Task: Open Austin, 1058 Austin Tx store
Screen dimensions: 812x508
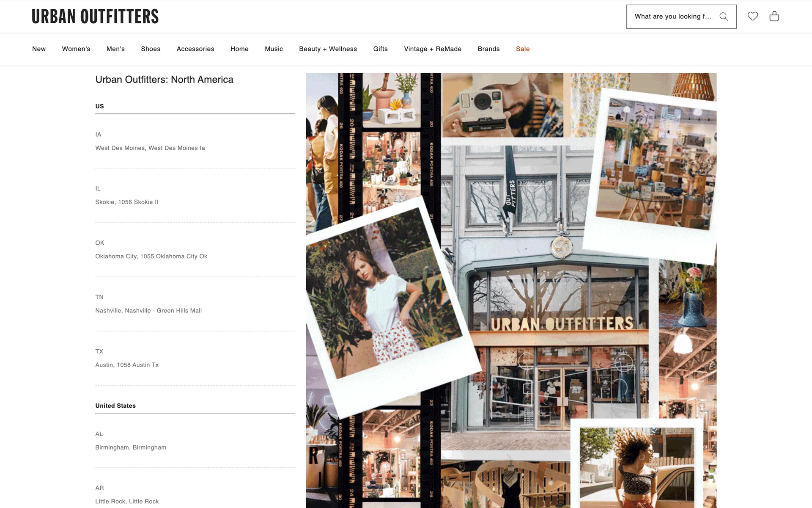Action: (x=127, y=365)
